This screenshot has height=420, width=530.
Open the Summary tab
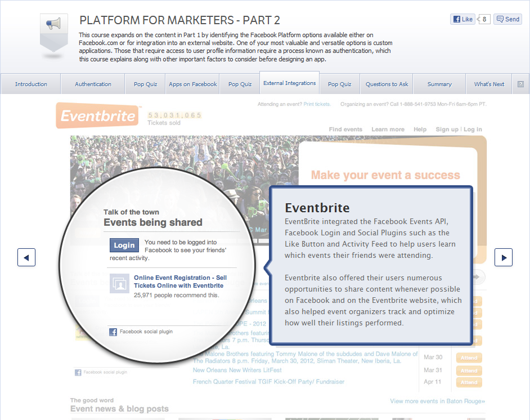coord(439,84)
